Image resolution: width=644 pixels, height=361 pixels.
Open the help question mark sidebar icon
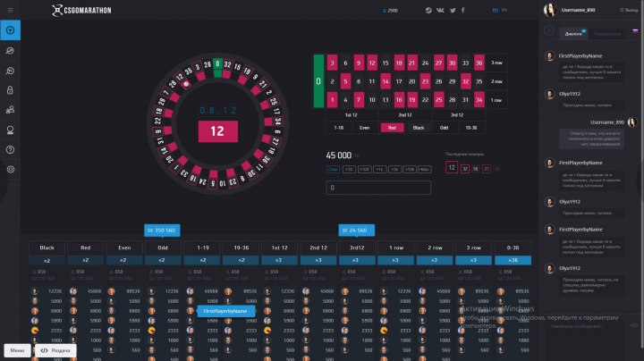10,150
